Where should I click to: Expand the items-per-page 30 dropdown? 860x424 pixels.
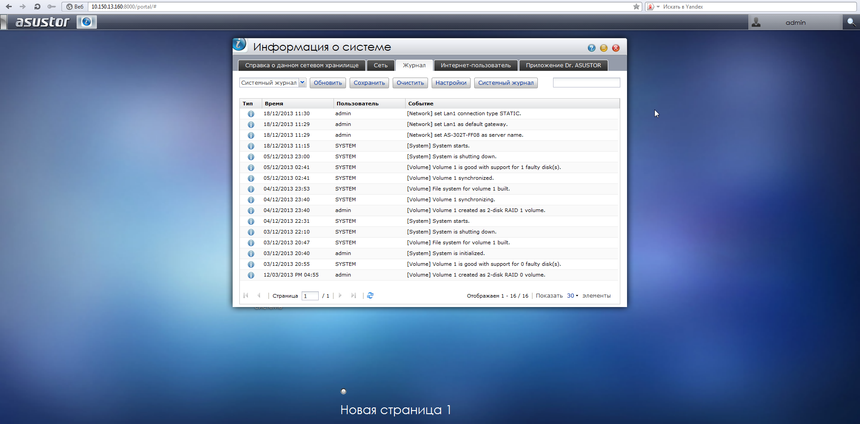pos(572,296)
